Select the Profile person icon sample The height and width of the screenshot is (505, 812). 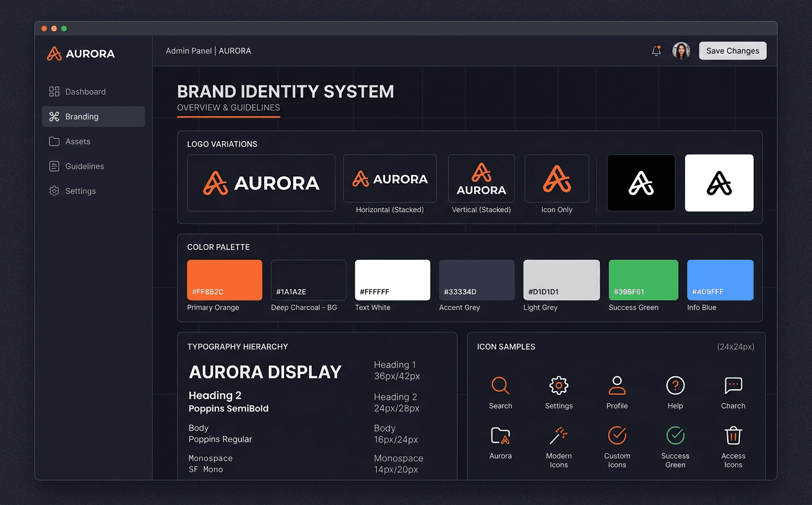point(617,386)
